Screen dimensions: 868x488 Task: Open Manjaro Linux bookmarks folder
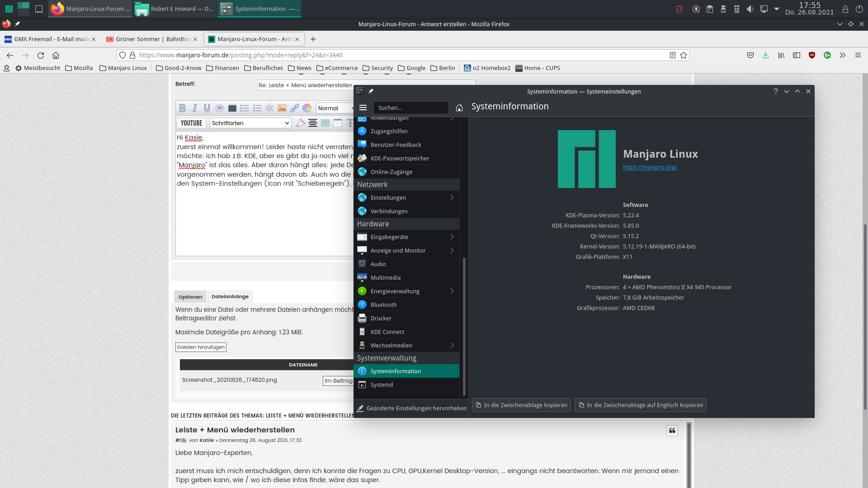(123, 68)
